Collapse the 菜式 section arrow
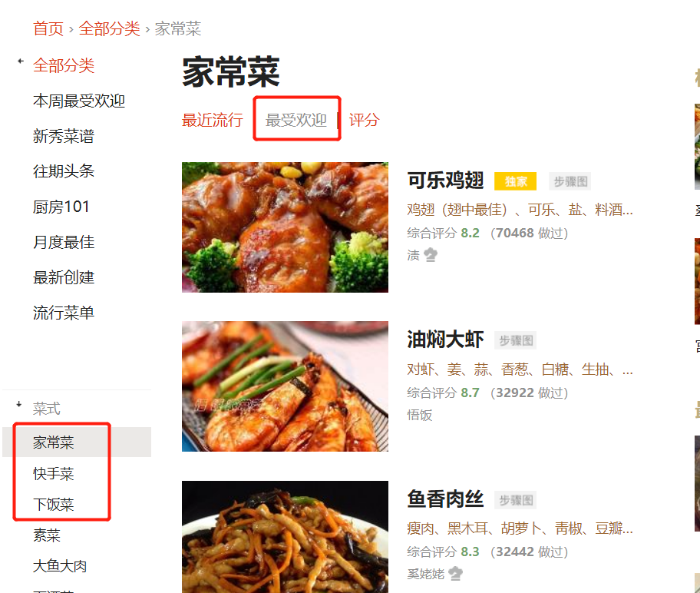 pyautogui.click(x=18, y=404)
